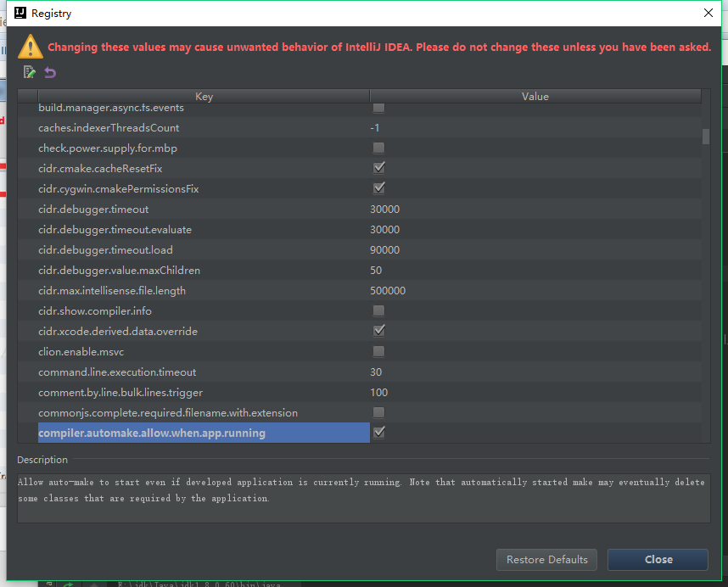Click value 500000 for cidr.max.intellisense.file.length
728x587 pixels.
(388, 291)
